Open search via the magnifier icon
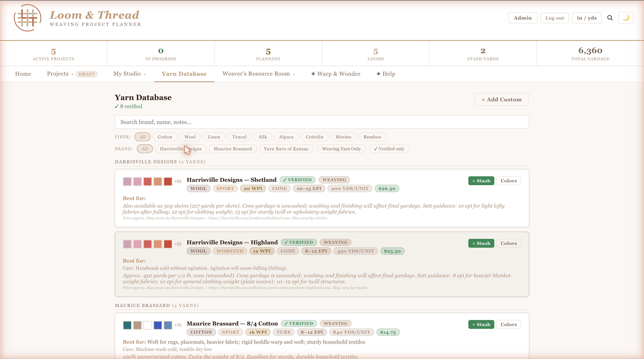This screenshot has height=359, width=644. pos(610,18)
